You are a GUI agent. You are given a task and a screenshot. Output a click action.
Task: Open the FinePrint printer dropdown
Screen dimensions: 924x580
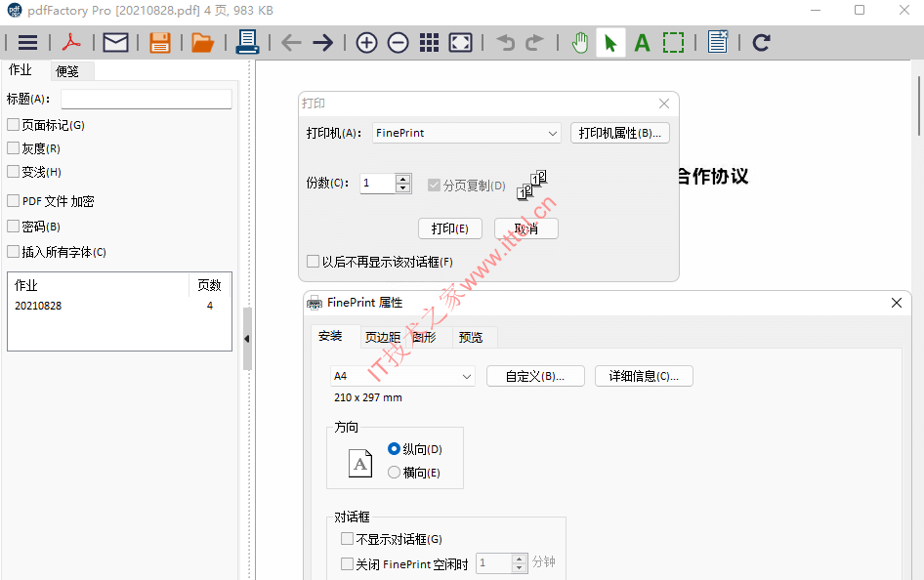(466, 133)
